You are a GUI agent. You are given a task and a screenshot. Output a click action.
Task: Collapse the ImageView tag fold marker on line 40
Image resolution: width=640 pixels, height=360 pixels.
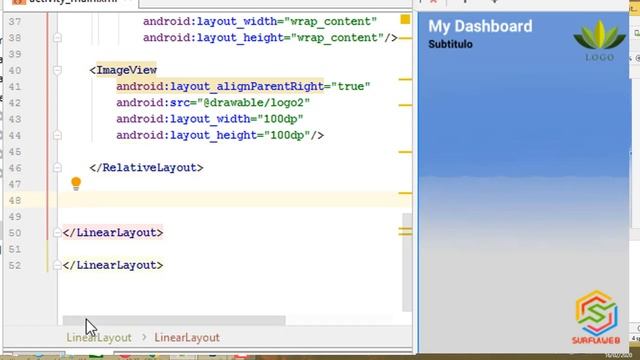click(57, 70)
